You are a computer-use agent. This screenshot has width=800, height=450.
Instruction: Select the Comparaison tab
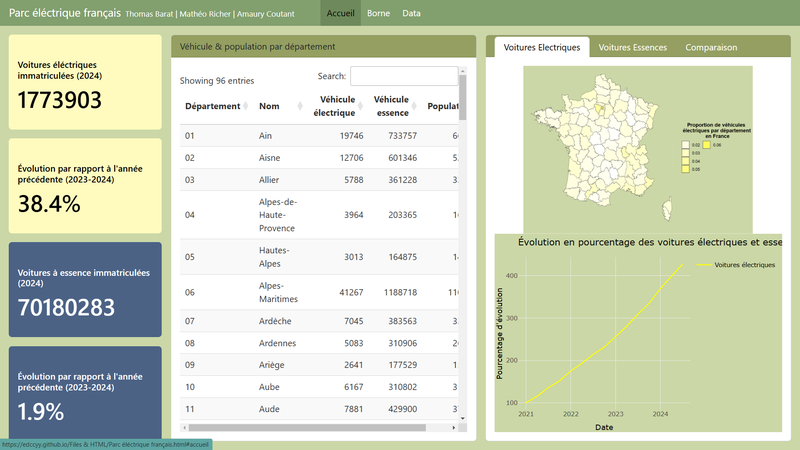(x=711, y=48)
